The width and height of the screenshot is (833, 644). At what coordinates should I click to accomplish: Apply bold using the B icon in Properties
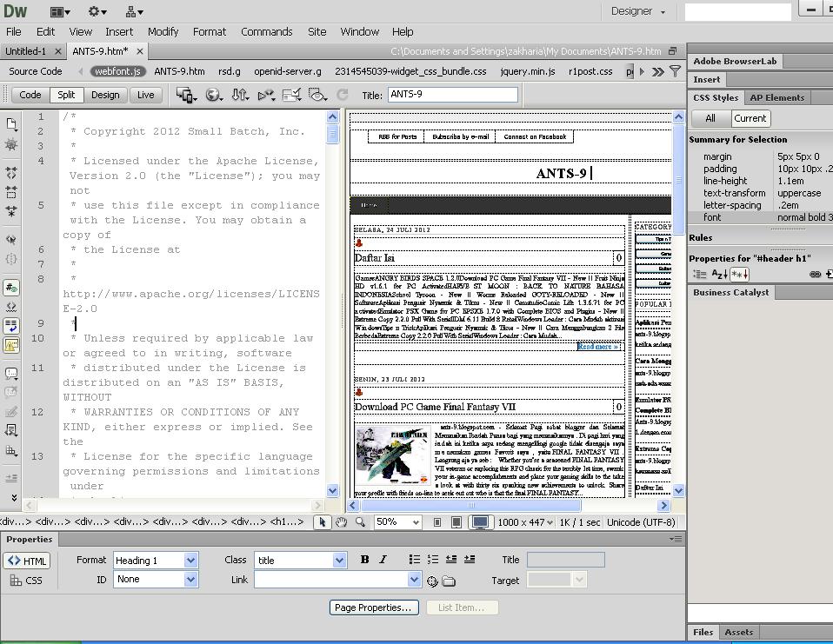(x=364, y=560)
